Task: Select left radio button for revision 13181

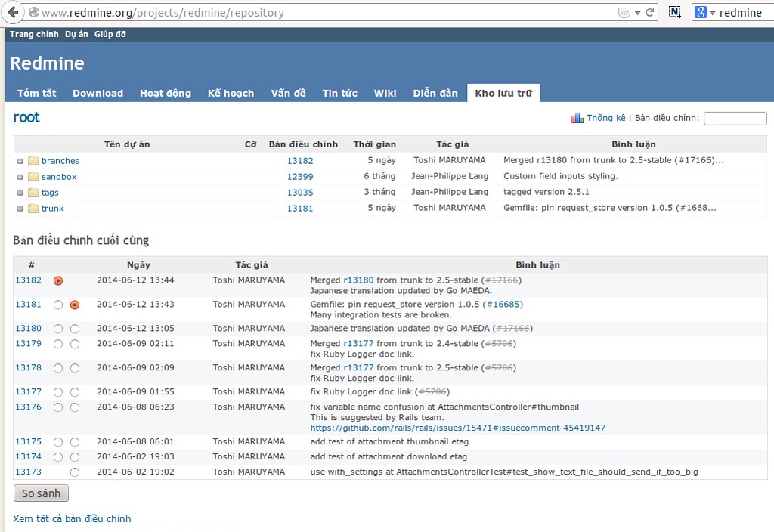Action: point(58,305)
